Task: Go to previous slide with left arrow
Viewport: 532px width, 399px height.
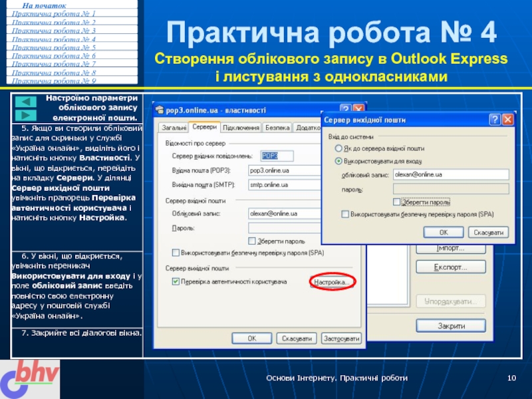Action: 25,102
